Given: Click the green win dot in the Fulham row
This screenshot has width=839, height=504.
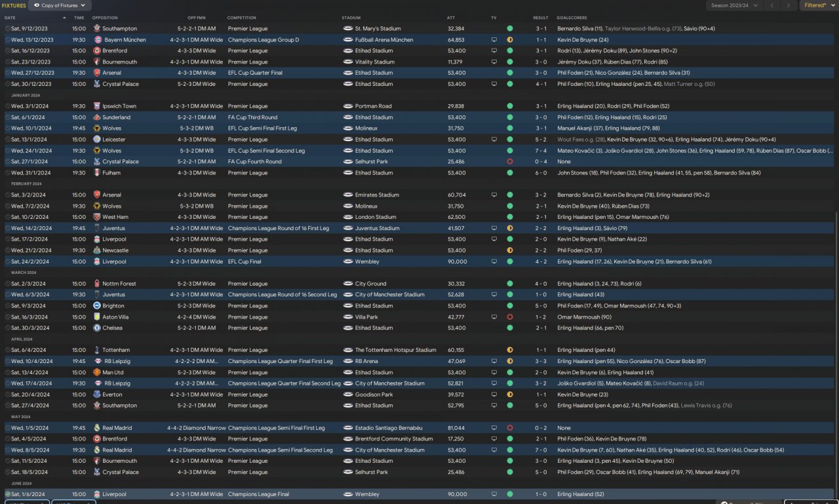Looking at the screenshot, I should pos(510,173).
